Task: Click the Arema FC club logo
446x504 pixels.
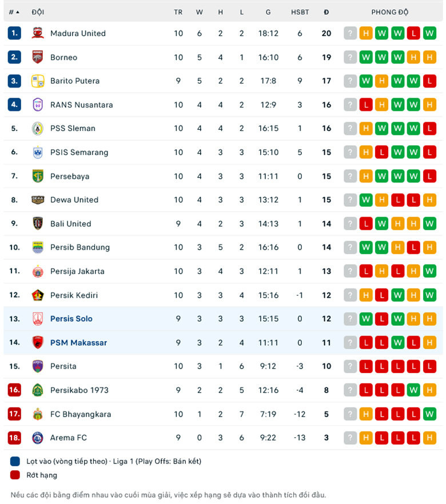Action: point(38,438)
